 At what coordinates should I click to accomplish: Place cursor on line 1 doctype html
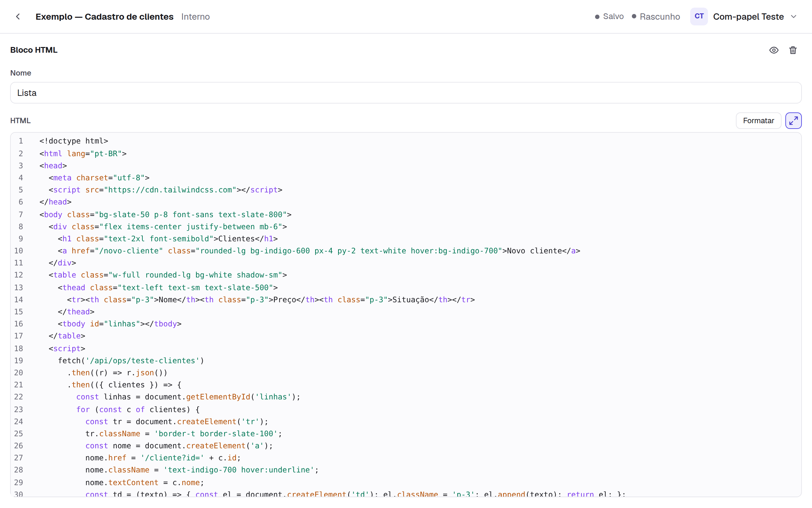[x=74, y=141]
